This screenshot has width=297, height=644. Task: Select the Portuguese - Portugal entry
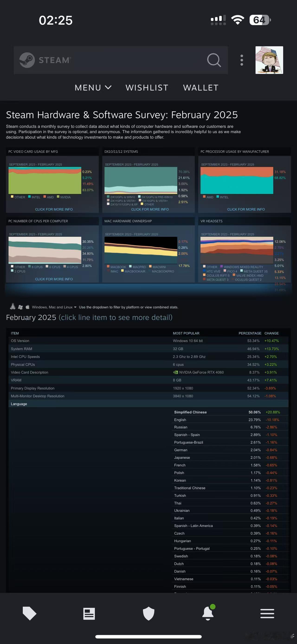230,549
